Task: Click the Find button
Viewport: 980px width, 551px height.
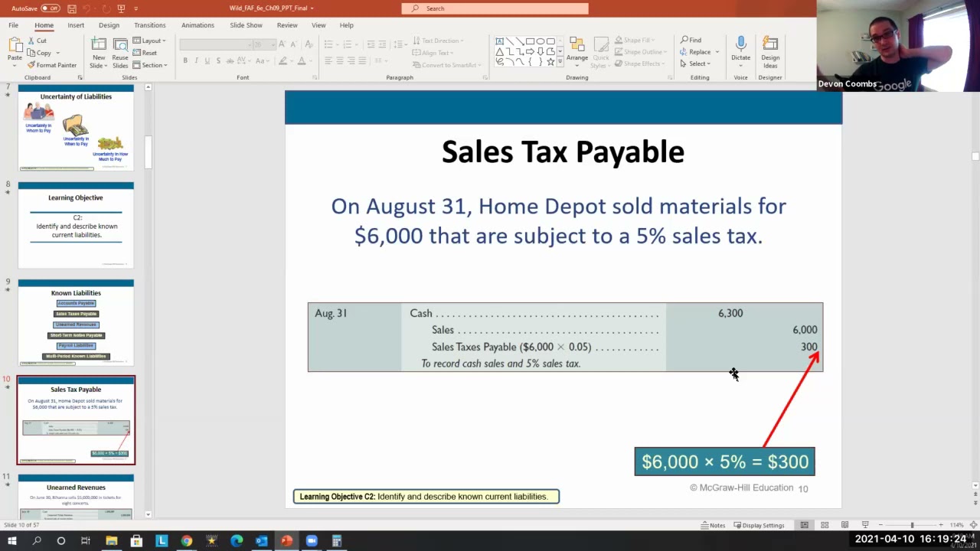Action: [x=691, y=40]
